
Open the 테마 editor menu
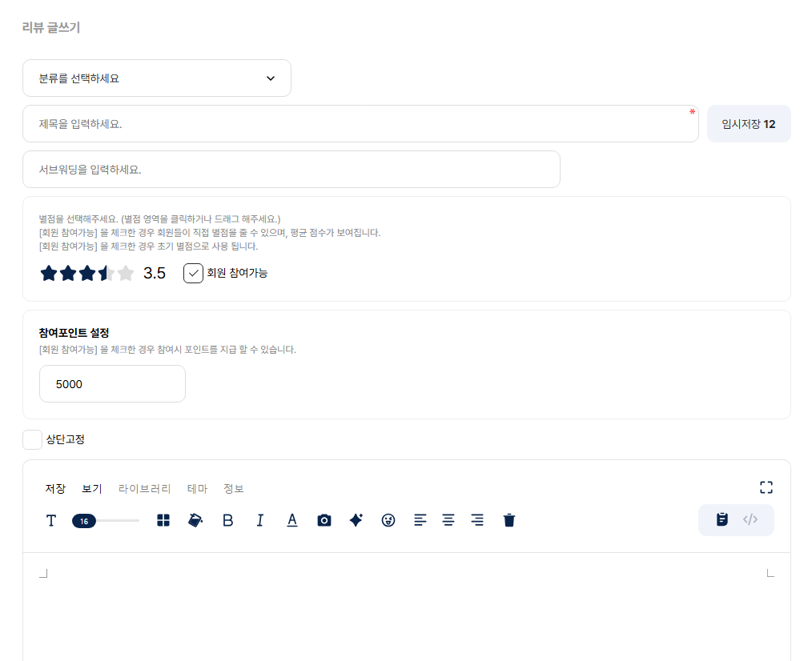[x=197, y=489]
